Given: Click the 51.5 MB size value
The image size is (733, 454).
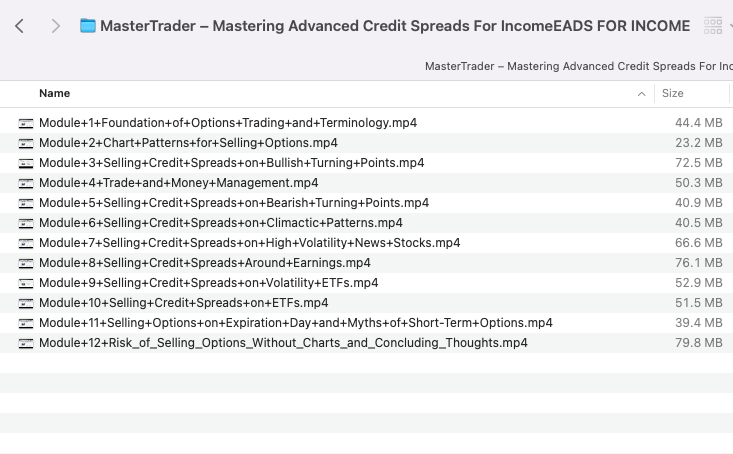Looking at the screenshot, I should tap(699, 303).
